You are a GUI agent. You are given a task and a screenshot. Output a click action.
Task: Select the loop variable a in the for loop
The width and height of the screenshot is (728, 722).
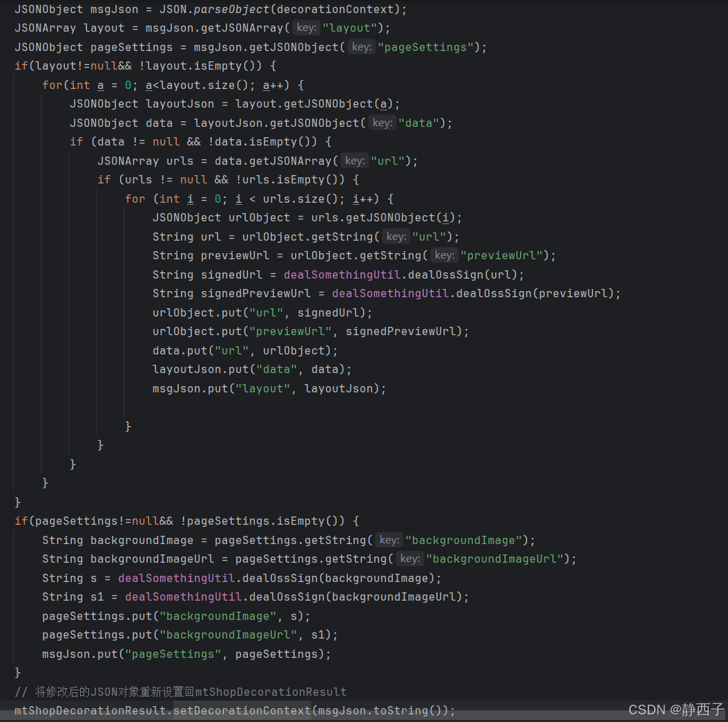[x=100, y=85]
